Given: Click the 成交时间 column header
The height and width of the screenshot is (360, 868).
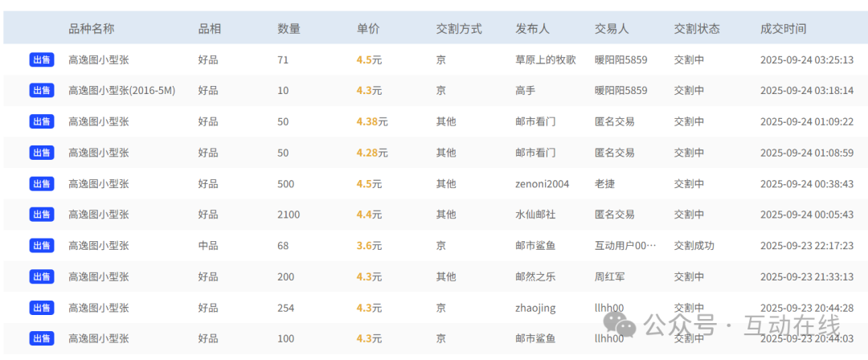Looking at the screenshot, I should click(783, 29).
